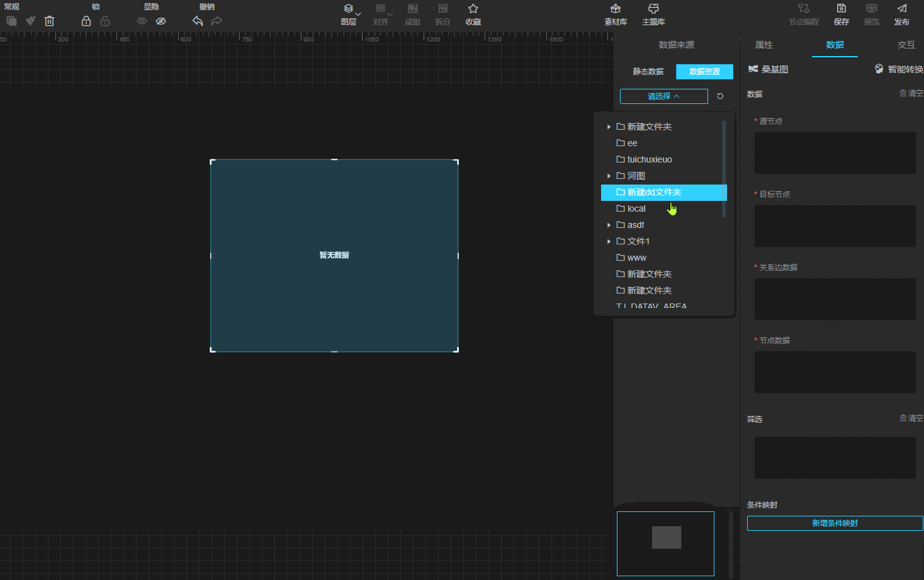Switch to the 数据 tab
Image resolution: width=924 pixels, height=580 pixels.
(x=835, y=45)
